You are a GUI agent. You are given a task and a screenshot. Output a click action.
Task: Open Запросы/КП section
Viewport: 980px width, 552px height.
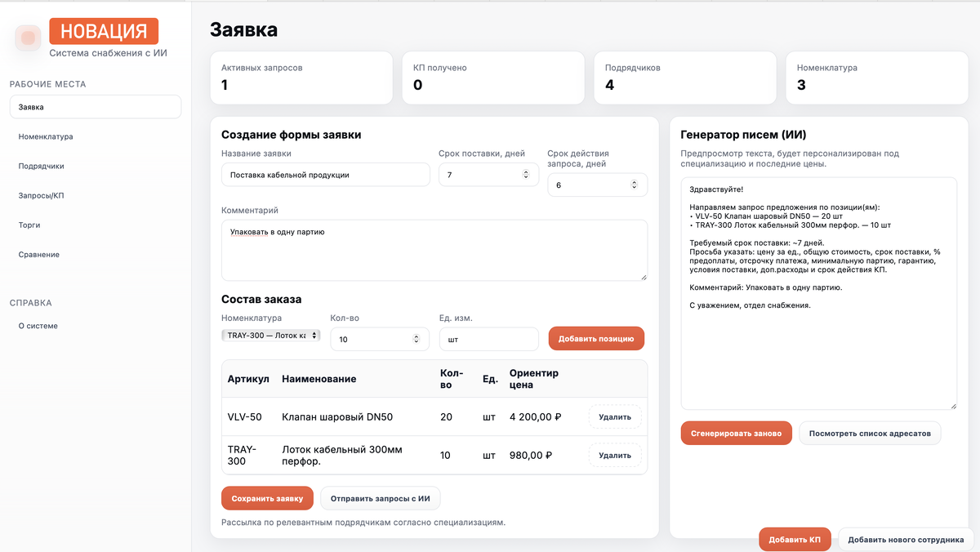[96, 195]
